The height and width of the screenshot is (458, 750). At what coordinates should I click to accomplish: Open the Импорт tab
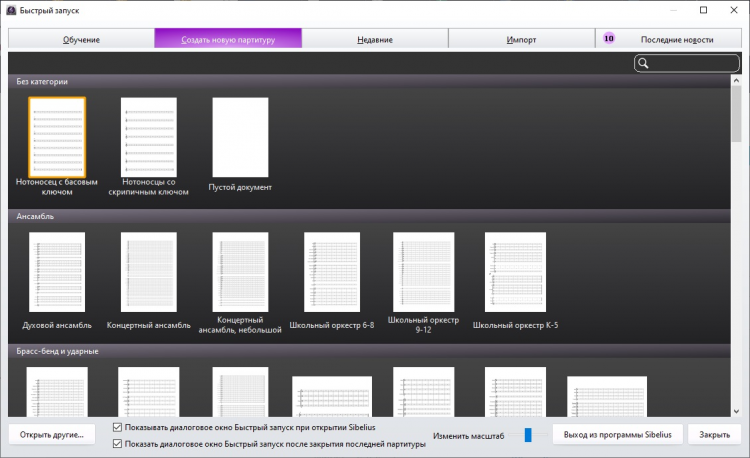[521, 39]
